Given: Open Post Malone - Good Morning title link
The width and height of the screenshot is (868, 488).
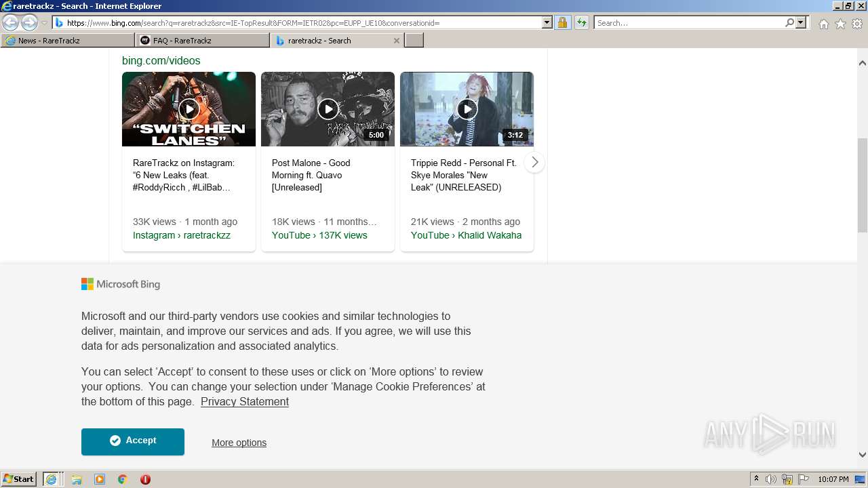Looking at the screenshot, I should [311, 175].
